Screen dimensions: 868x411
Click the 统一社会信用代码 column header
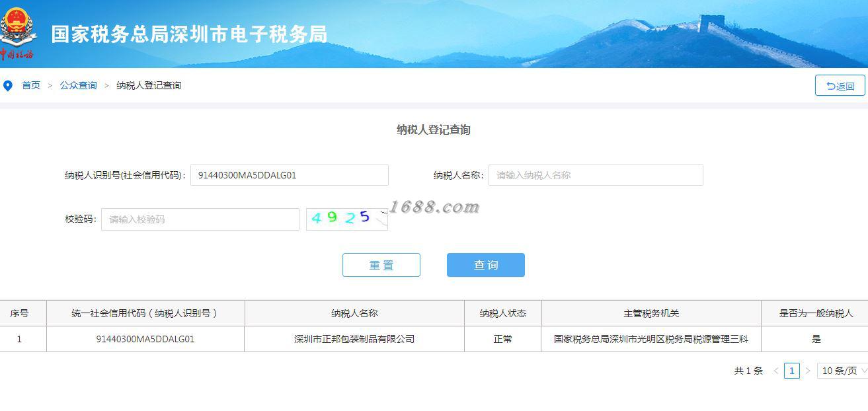tap(145, 313)
